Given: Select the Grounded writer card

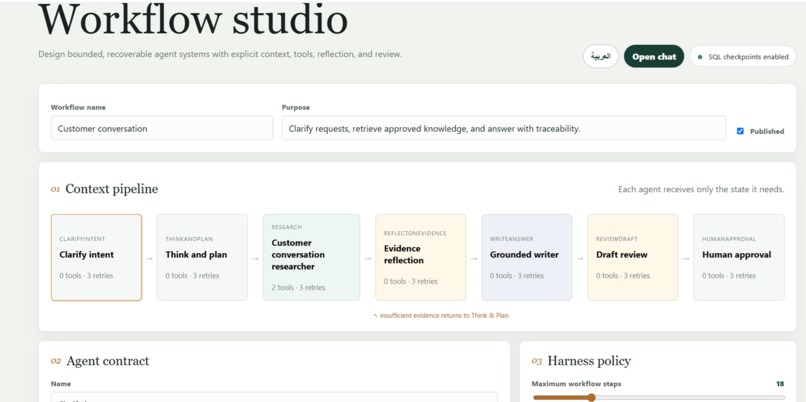Looking at the screenshot, I should 526,258.
